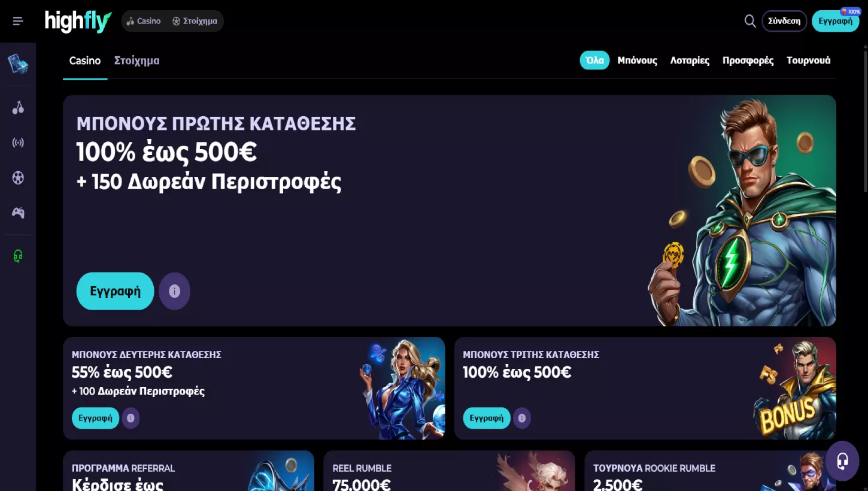Image resolution: width=868 pixels, height=491 pixels.
Task: Filter promotions by Τουρνουά
Action: (x=808, y=60)
